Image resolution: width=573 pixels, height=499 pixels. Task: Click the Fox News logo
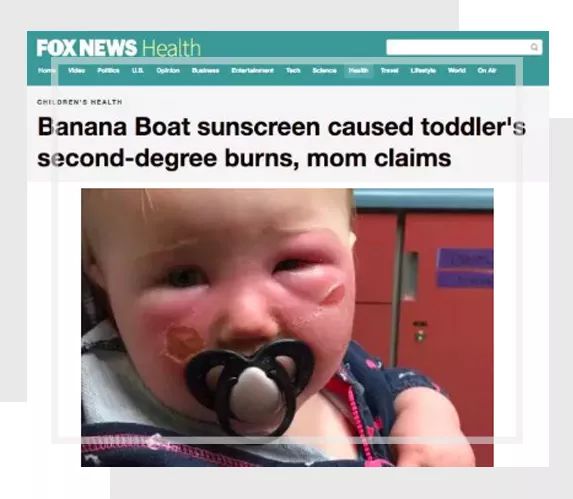tap(87, 48)
